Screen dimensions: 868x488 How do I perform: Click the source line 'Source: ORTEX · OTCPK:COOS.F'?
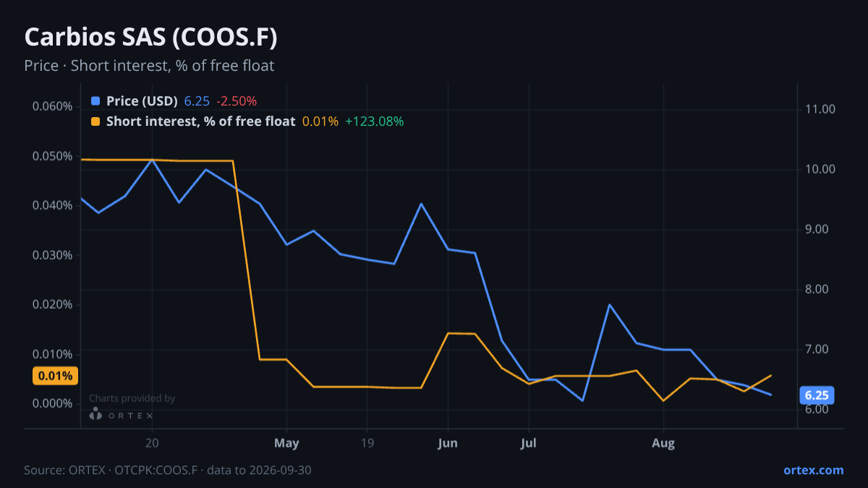pyautogui.click(x=111, y=470)
